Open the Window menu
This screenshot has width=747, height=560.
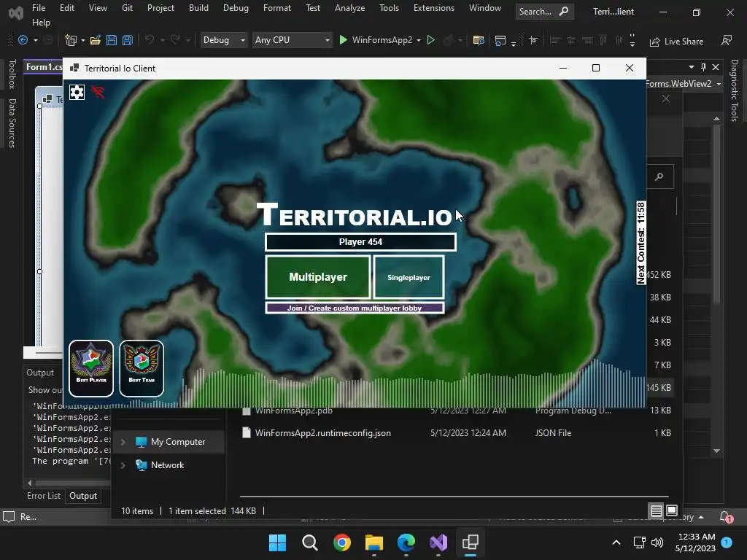pyautogui.click(x=485, y=8)
